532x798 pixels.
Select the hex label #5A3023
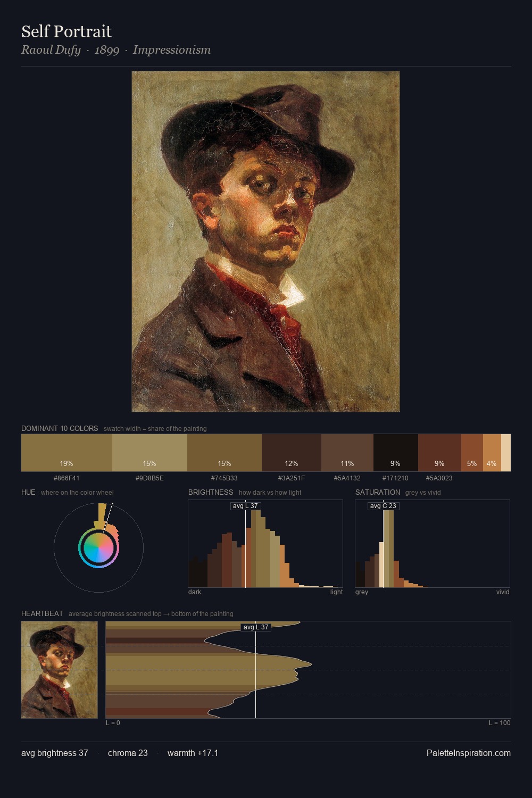(439, 478)
